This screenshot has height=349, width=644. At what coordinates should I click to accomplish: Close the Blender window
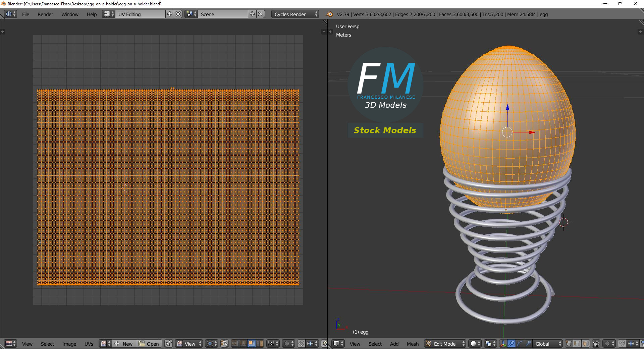click(636, 4)
